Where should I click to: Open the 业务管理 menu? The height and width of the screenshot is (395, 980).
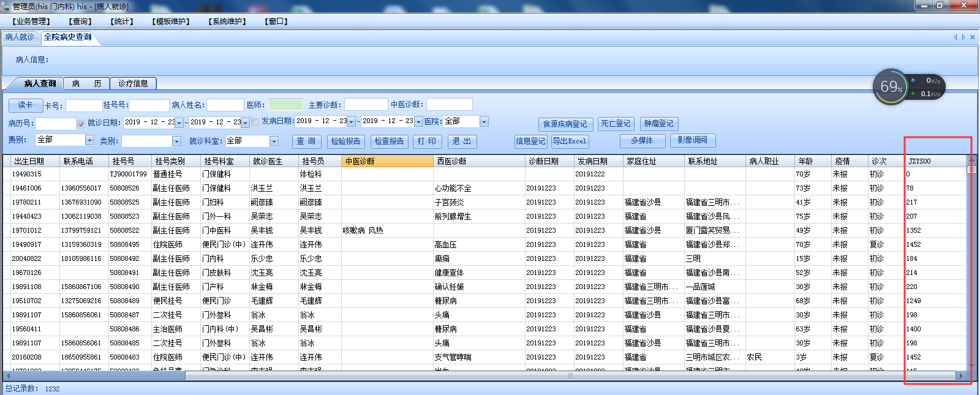pyautogui.click(x=31, y=21)
